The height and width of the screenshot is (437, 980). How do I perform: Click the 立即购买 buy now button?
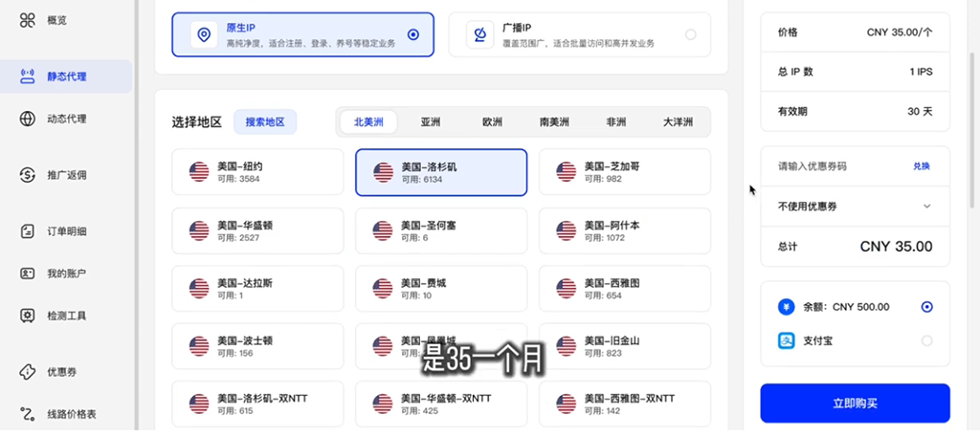pos(855,404)
